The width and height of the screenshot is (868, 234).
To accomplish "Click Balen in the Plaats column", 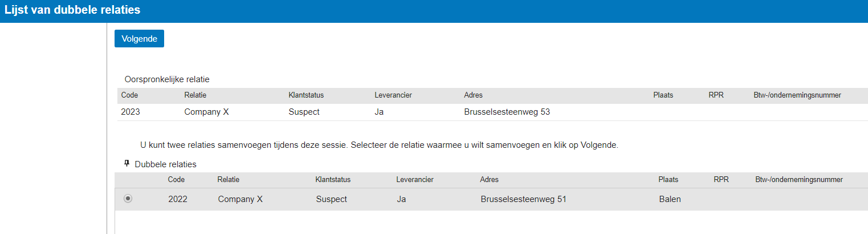I will 670,199.
